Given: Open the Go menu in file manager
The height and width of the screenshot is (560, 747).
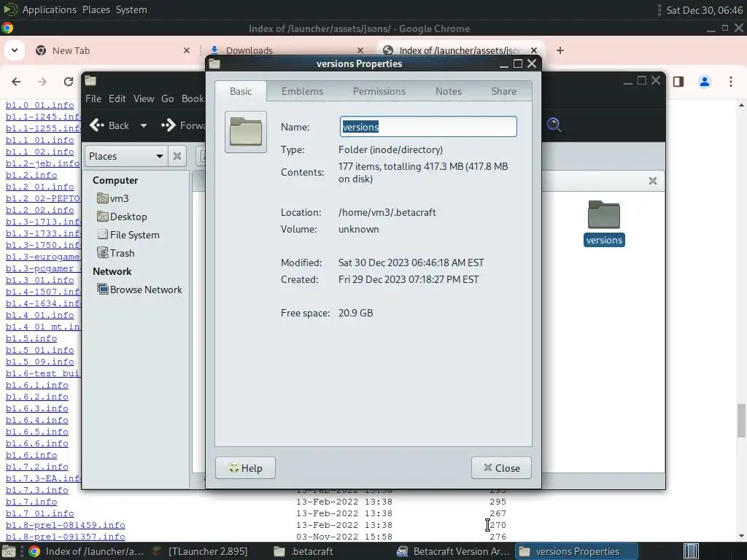Looking at the screenshot, I should [167, 98].
